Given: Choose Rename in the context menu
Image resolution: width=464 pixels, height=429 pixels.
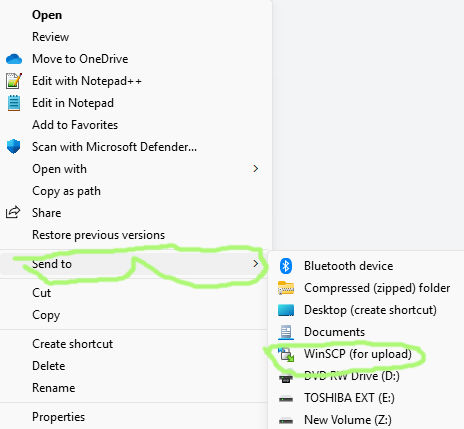Looking at the screenshot, I should (x=54, y=388).
